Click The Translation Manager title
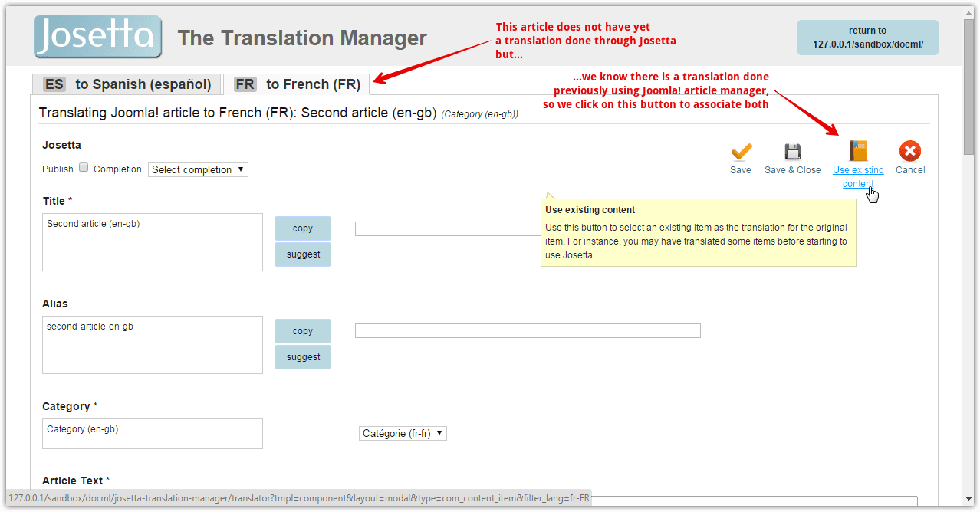The width and height of the screenshot is (980, 512). (302, 38)
